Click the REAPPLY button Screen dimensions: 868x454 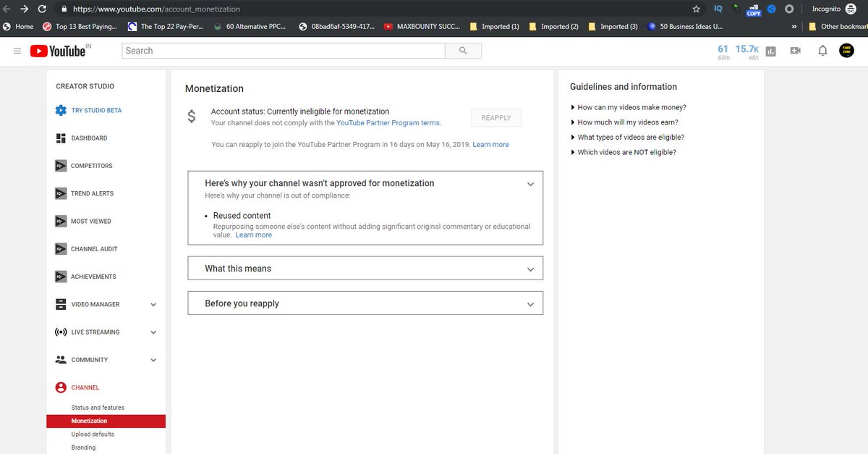[496, 118]
